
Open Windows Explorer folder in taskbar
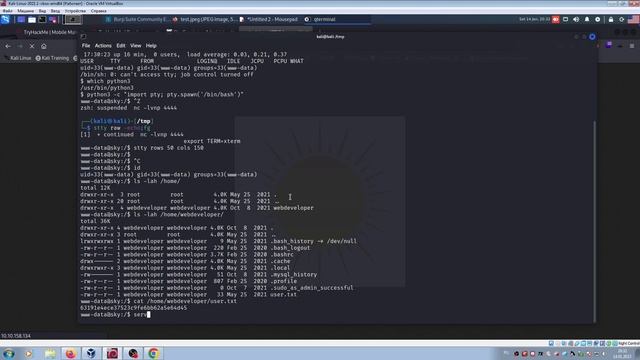tap(50, 353)
